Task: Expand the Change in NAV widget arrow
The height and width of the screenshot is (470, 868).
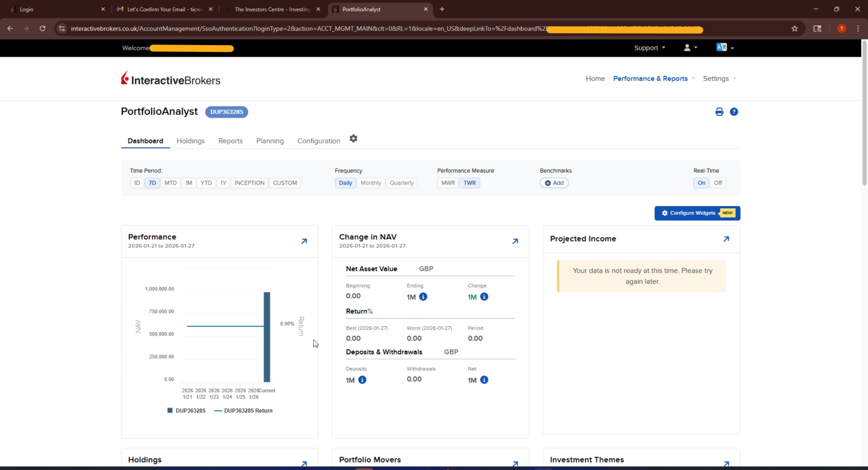Action: point(515,241)
